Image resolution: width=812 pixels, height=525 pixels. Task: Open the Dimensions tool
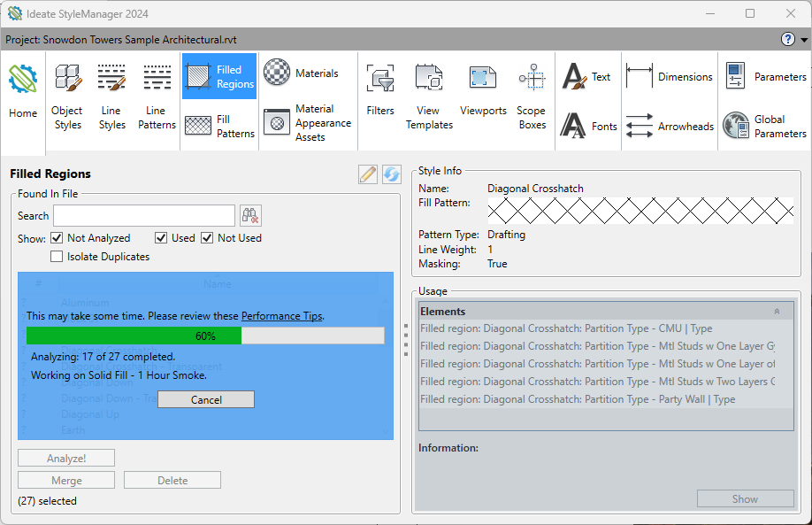click(670, 76)
